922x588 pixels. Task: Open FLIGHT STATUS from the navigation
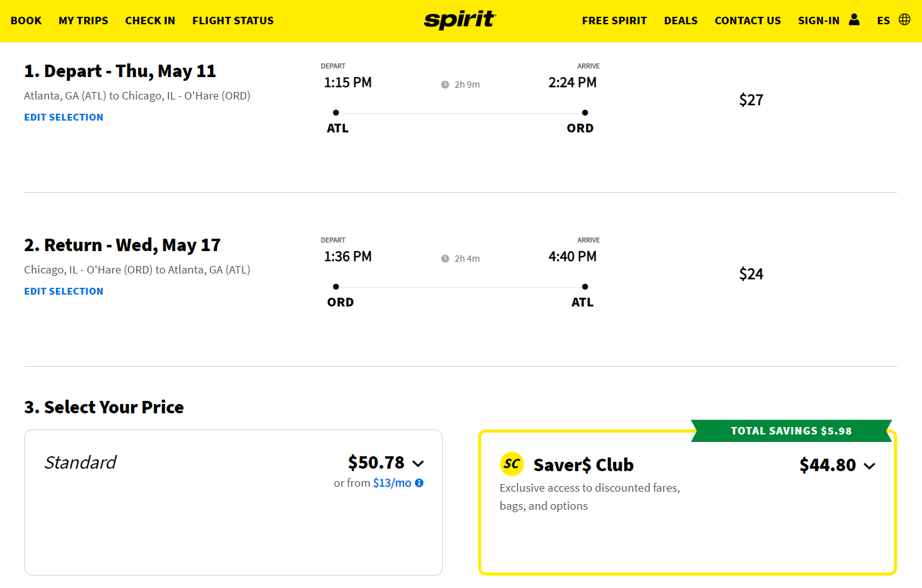pyautogui.click(x=233, y=20)
